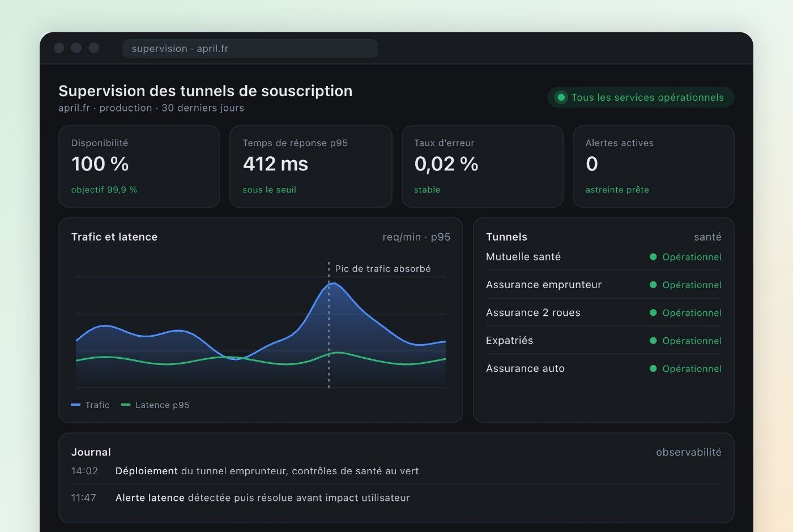
Task: Click the green status dot for Mutuelle santé
Action: point(653,257)
